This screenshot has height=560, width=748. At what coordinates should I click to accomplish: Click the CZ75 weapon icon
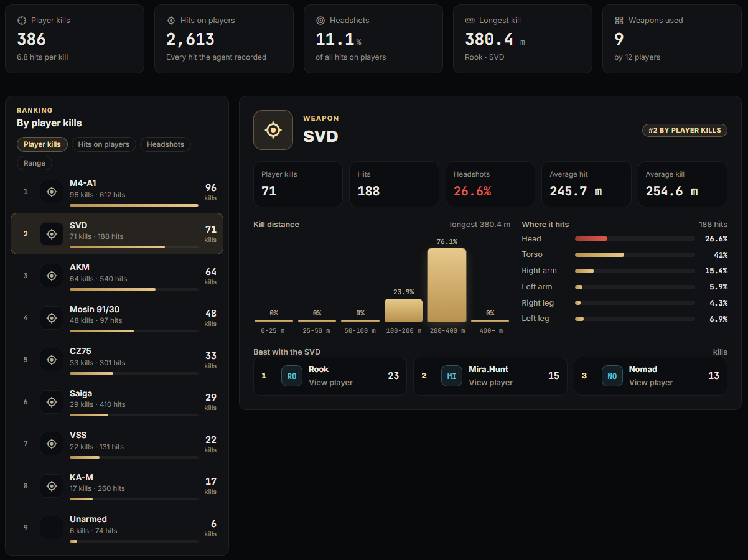pos(52,359)
